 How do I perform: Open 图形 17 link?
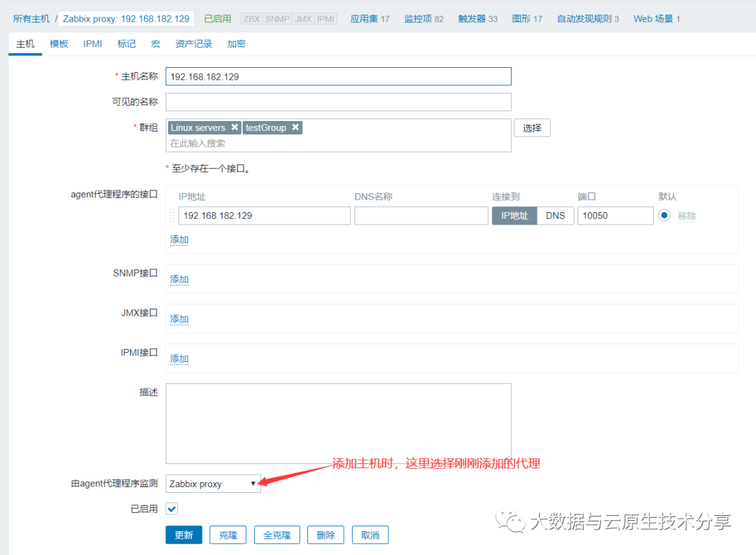[527, 19]
